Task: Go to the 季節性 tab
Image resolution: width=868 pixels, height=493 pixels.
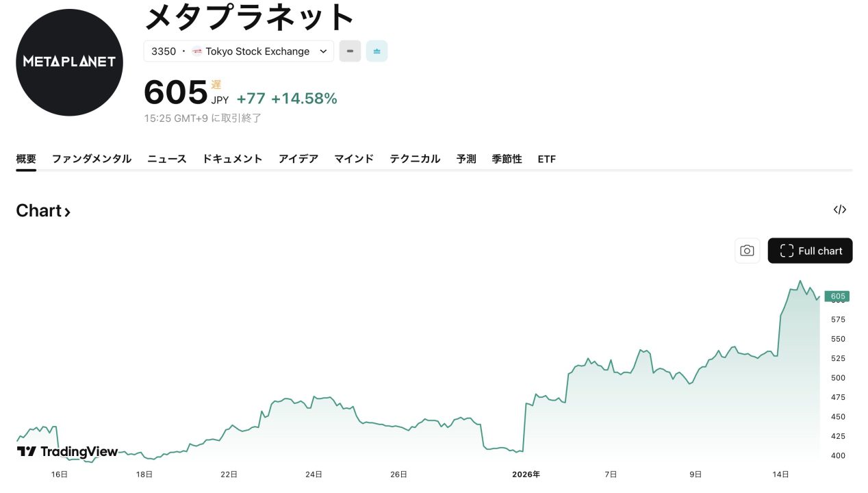Action: [x=507, y=159]
